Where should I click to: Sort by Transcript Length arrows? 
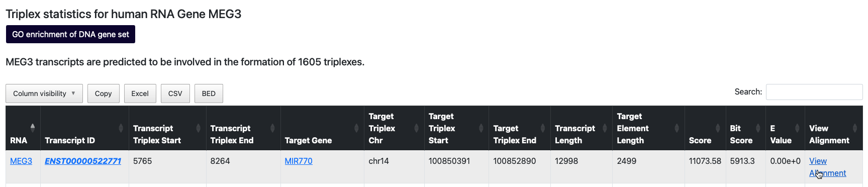605,128
